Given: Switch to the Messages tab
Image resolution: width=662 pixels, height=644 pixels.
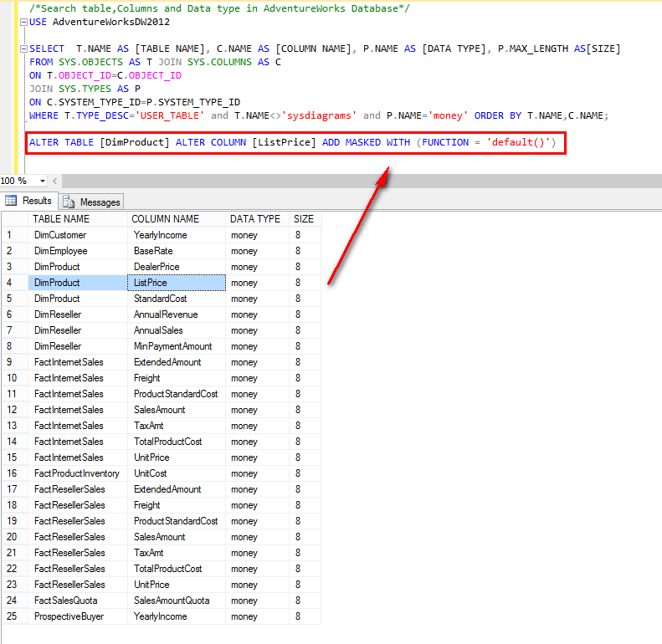Looking at the screenshot, I should click(x=91, y=202).
